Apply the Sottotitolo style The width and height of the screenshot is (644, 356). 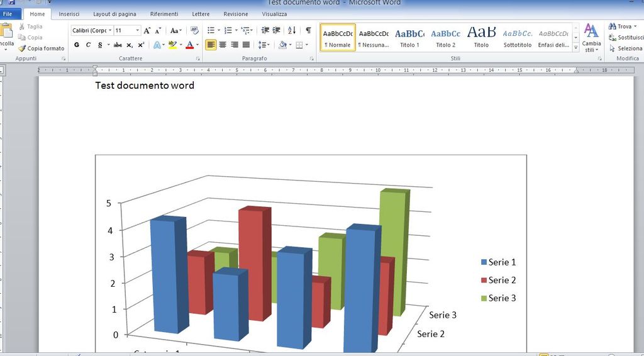pos(518,37)
